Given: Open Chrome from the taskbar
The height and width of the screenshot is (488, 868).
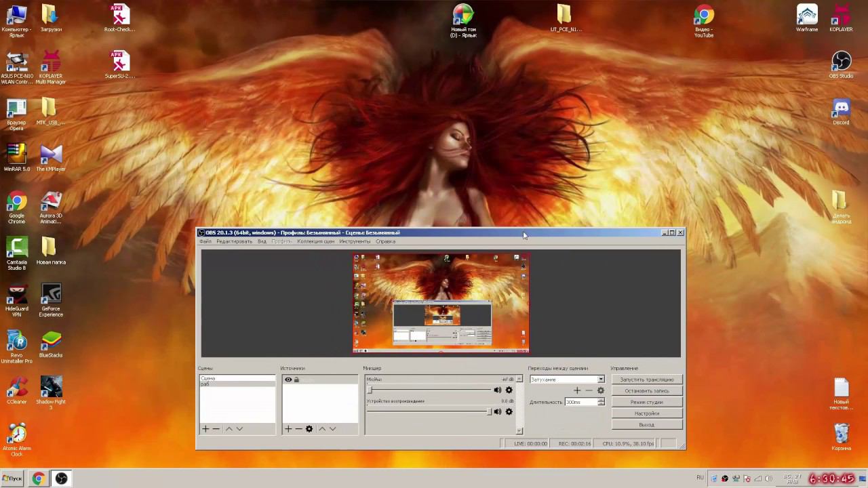Looking at the screenshot, I should tap(38, 479).
